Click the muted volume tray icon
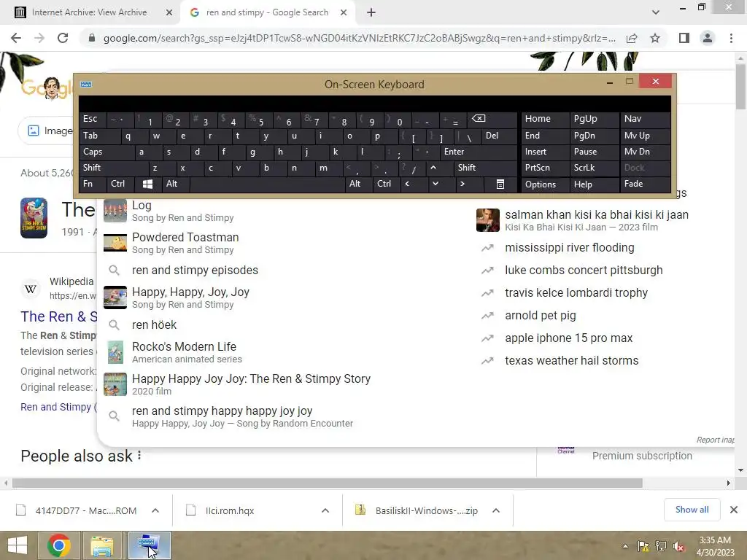Screen dimensions: 747x560 (x=678, y=546)
